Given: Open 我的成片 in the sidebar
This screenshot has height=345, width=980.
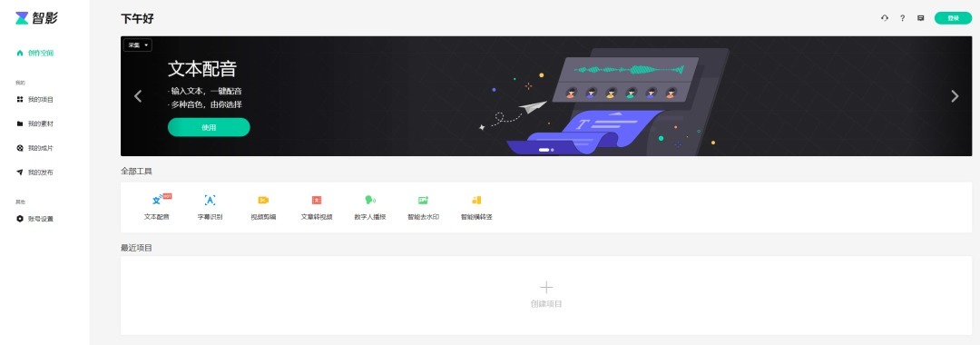Looking at the screenshot, I should 35,148.
